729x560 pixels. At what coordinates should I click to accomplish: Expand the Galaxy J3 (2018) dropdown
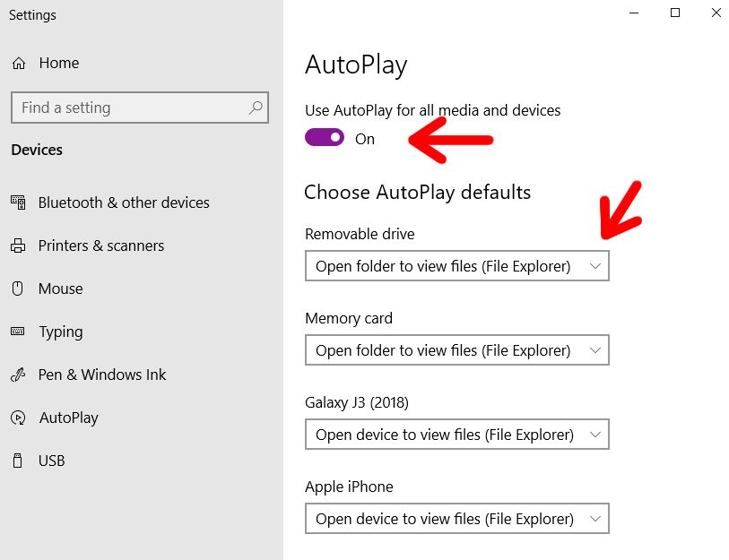tap(457, 435)
